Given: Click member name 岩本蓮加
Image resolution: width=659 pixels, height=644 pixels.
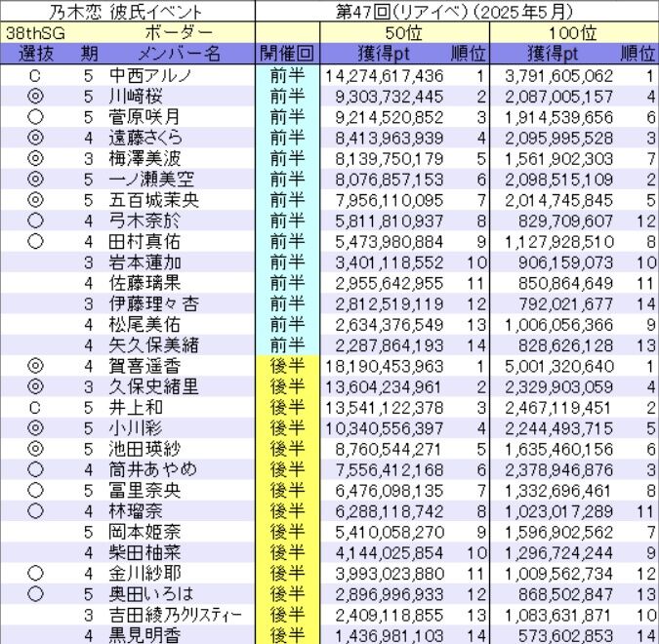Looking at the screenshot, I should pyautogui.click(x=144, y=262).
